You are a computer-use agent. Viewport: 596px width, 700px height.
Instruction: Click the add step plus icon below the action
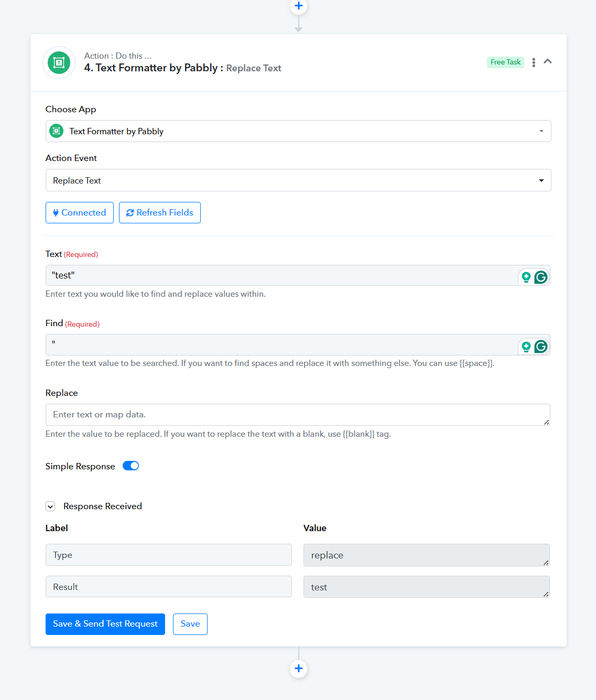(298, 669)
